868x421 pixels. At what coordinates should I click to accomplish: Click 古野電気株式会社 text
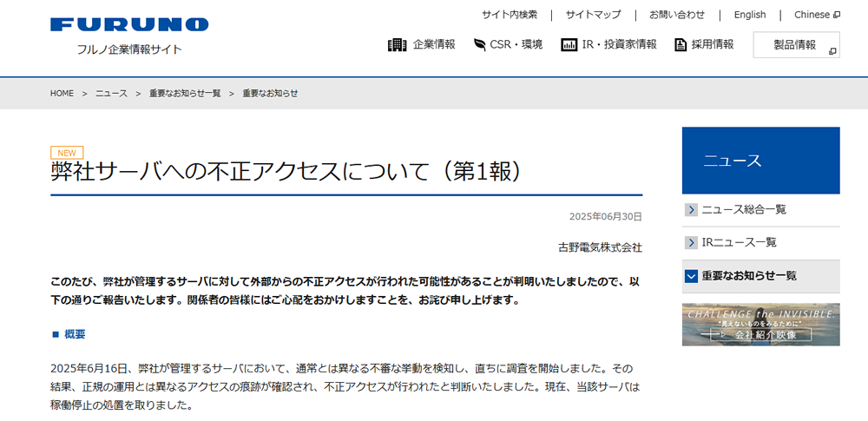click(x=600, y=247)
